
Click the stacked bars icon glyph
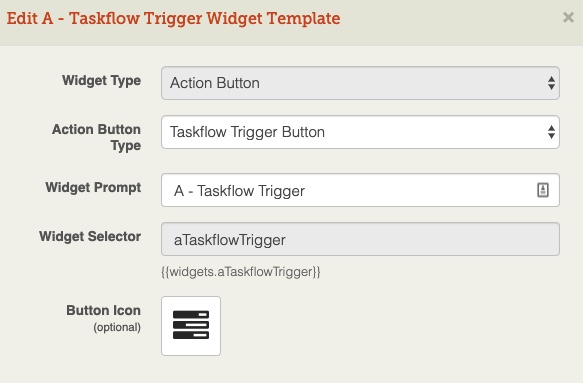click(x=191, y=325)
